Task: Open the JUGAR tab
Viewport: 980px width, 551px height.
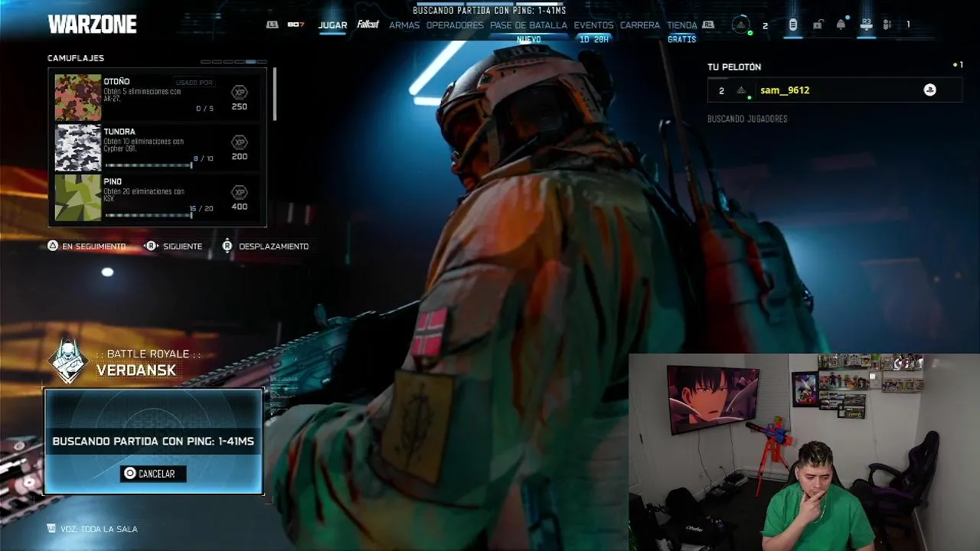Action: [x=332, y=25]
